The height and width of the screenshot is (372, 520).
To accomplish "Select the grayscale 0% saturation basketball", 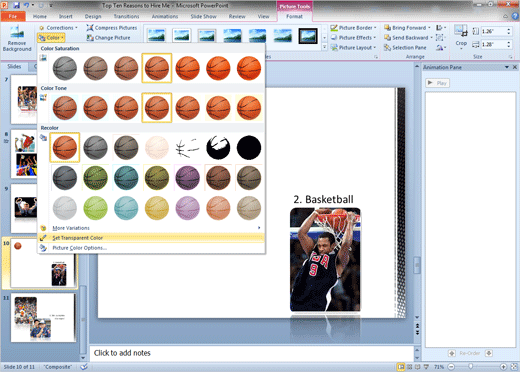I will (65, 68).
